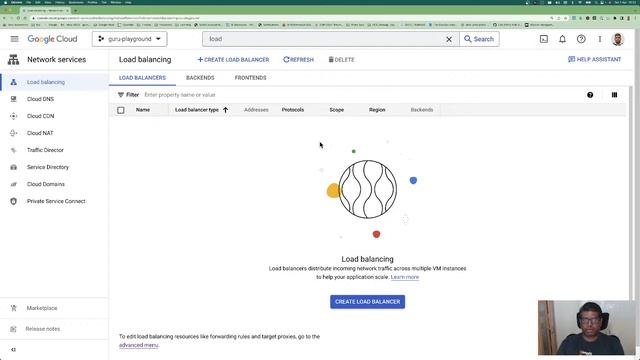This screenshot has width=640, height=360.
Task: Open filter help question icon
Action: coord(590,95)
